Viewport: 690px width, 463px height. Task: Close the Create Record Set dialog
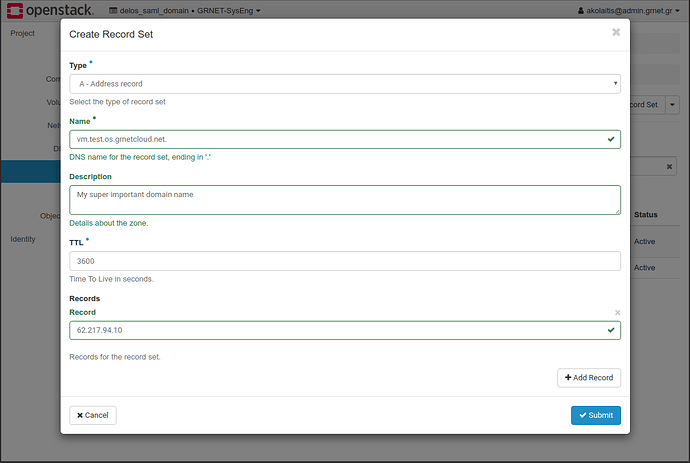tap(616, 32)
